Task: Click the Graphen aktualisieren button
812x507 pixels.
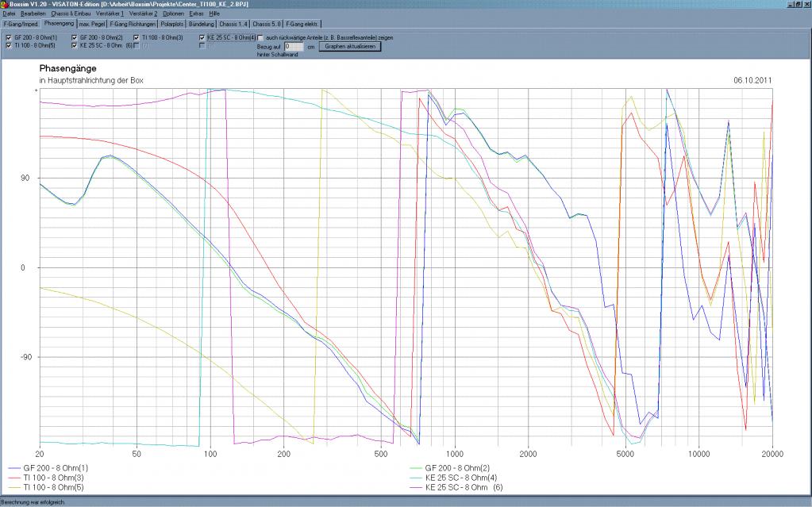Action: point(350,46)
